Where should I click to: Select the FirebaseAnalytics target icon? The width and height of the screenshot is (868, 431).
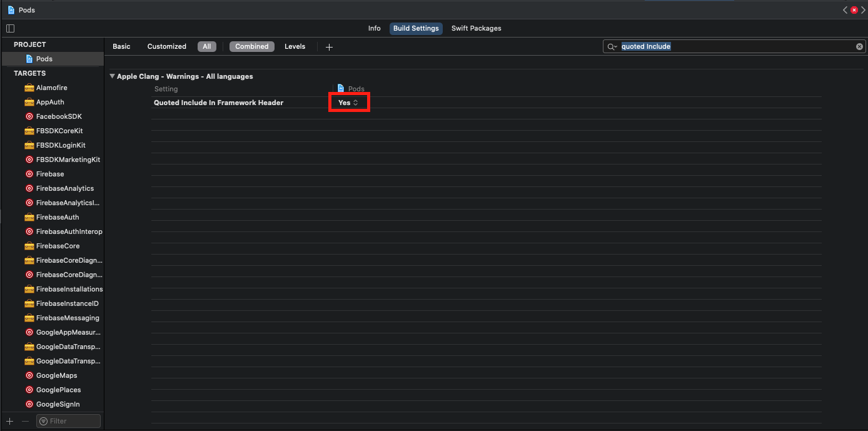click(29, 189)
